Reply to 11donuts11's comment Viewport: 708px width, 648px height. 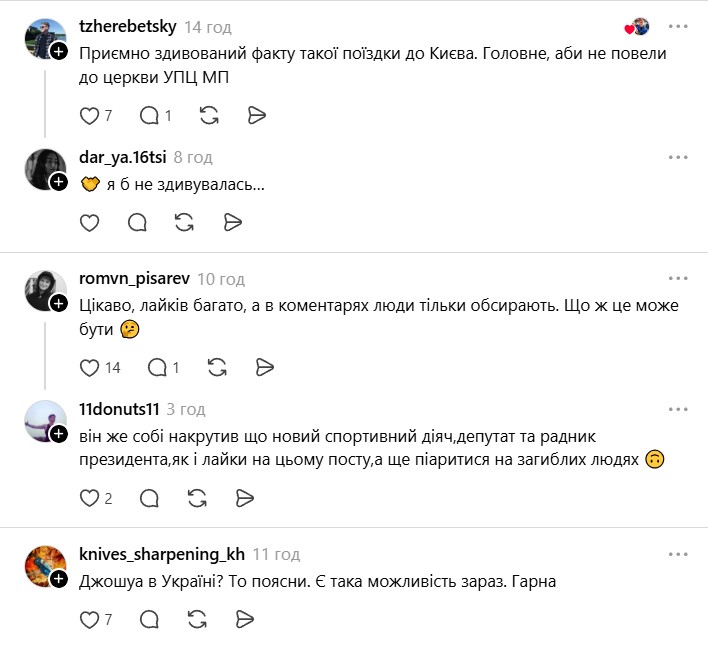click(x=150, y=497)
